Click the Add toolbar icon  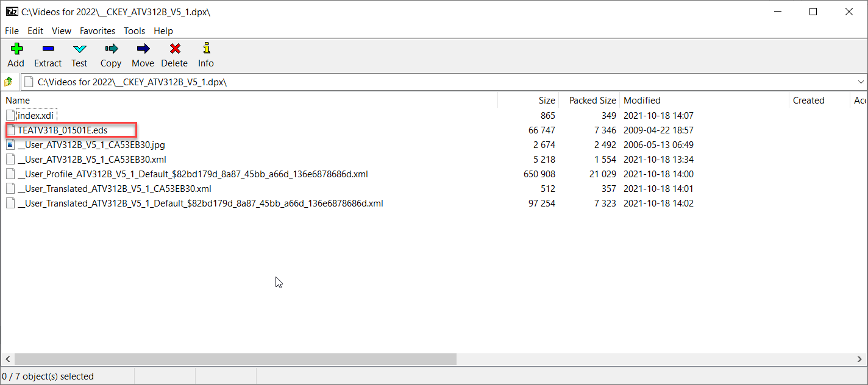[x=16, y=49]
